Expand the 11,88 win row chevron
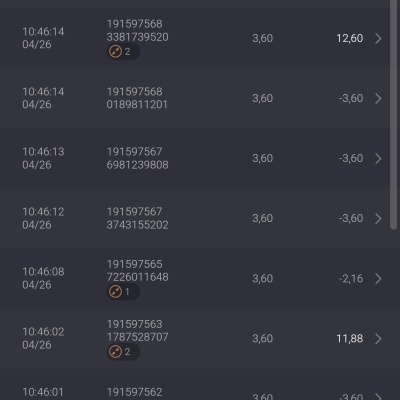 point(378,338)
